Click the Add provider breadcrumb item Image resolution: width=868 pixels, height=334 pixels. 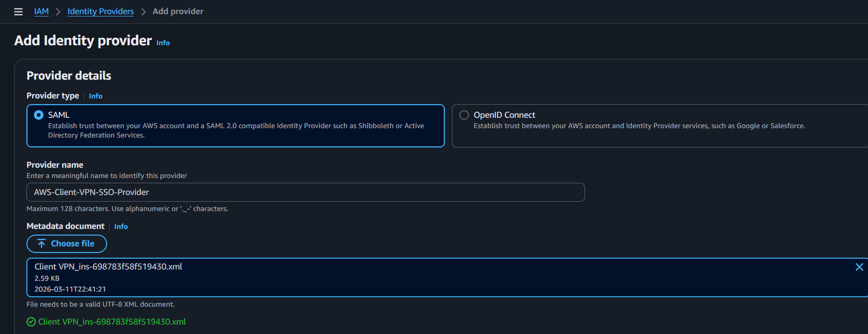(178, 11)
